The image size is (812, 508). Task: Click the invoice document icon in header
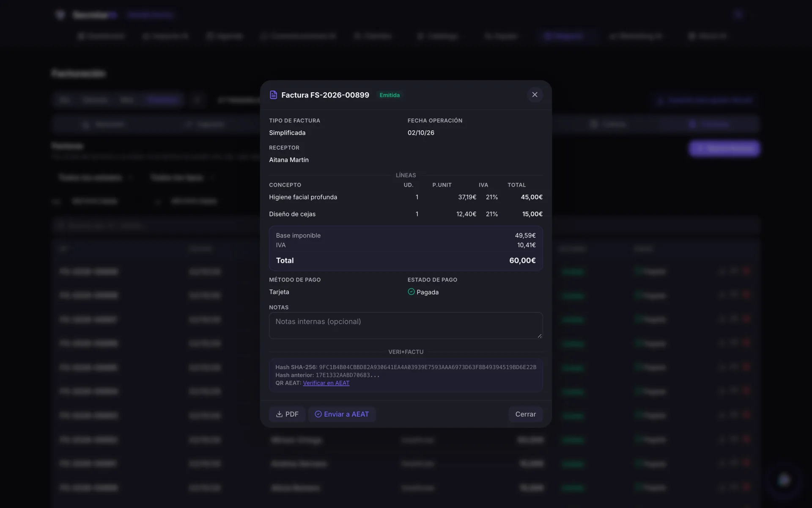click(273, 95)
